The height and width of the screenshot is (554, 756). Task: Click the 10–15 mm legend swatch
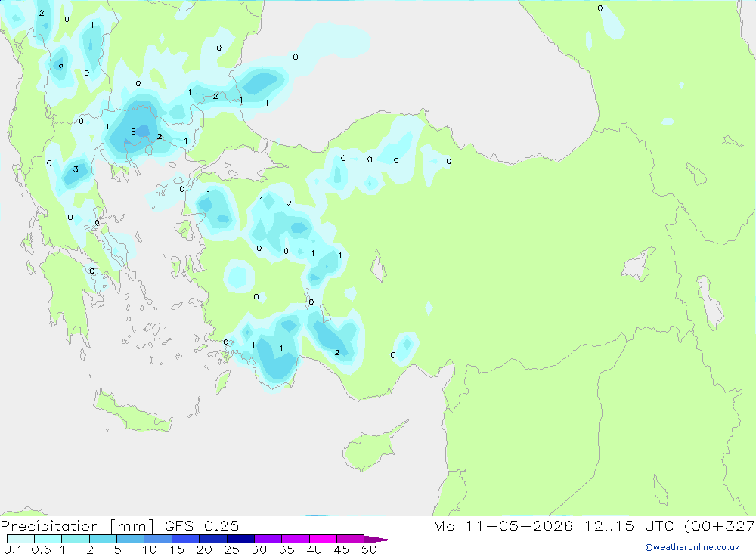click(x=158, y=539)
